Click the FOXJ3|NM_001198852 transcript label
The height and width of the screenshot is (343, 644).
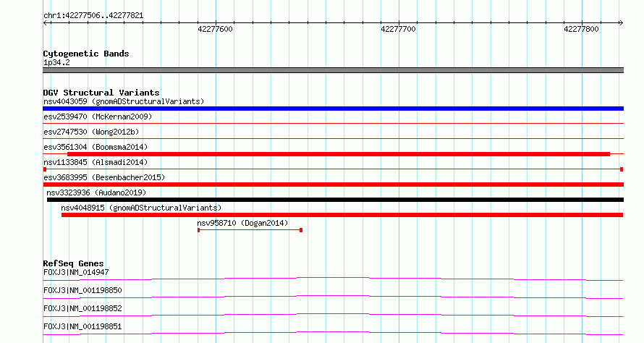82,308
